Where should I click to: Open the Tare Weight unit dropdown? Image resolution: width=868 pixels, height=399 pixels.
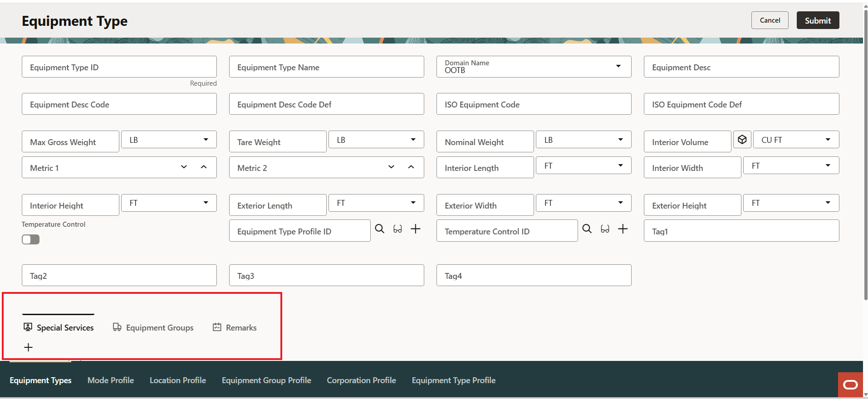pyautogui.click(x=376, y=140)
